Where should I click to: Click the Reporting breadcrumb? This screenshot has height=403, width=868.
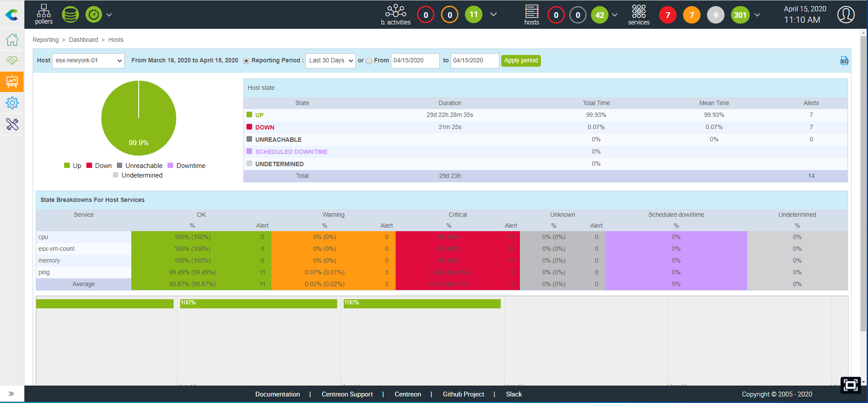45,40
